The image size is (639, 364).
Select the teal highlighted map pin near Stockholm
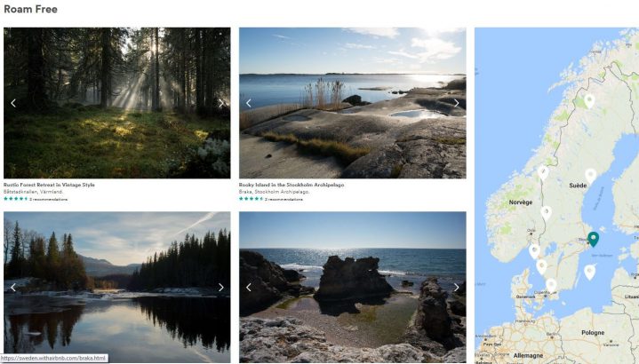(x=594, y=239)
